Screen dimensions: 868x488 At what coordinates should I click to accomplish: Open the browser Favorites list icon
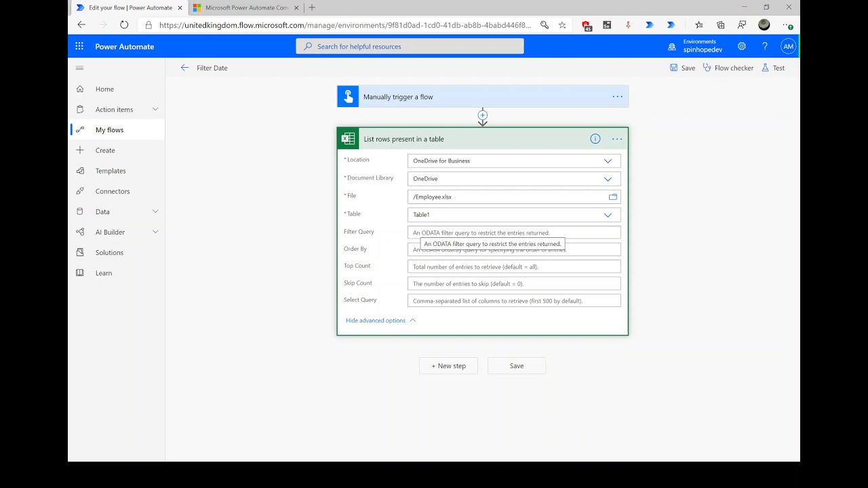pyautogui.click(x=699, y=25)
